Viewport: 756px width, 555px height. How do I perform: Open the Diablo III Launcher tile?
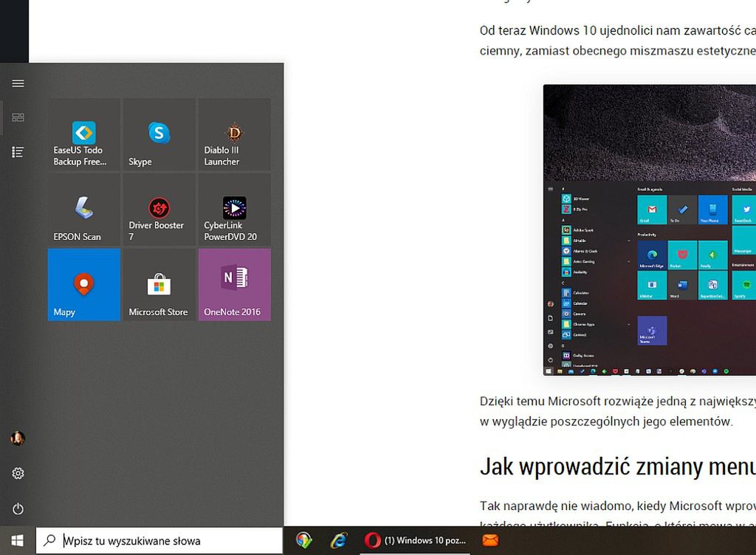click(x=234, y=134)
